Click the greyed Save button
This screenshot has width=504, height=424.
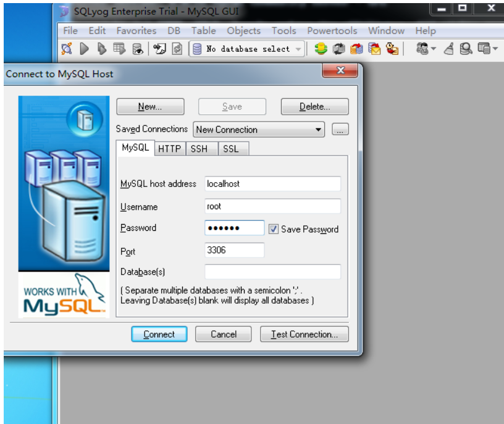click(232, 106)
